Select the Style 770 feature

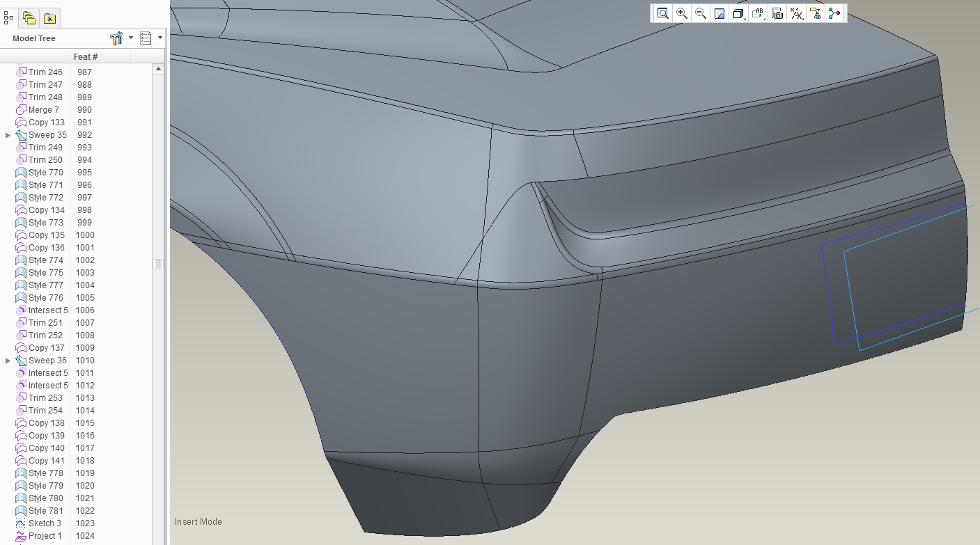coord(46,173)
